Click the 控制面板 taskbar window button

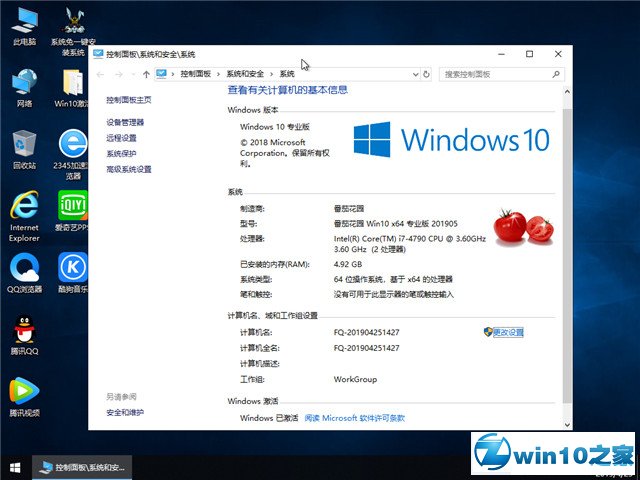(82, 467)
